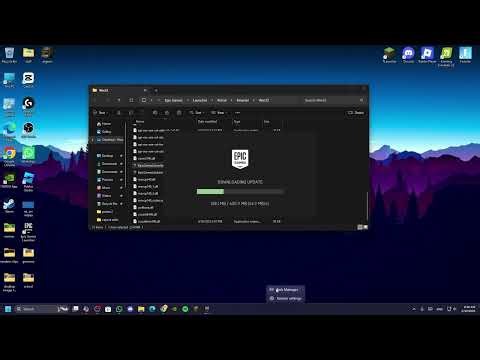Click the Refresh button in Explorer
The image size is (480, 360).
pos(131,100)
